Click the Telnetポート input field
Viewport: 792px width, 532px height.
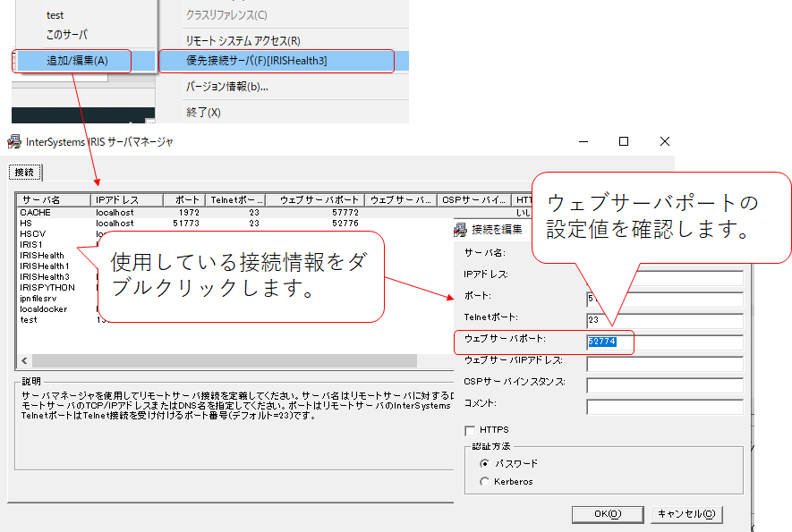point(664,320)
